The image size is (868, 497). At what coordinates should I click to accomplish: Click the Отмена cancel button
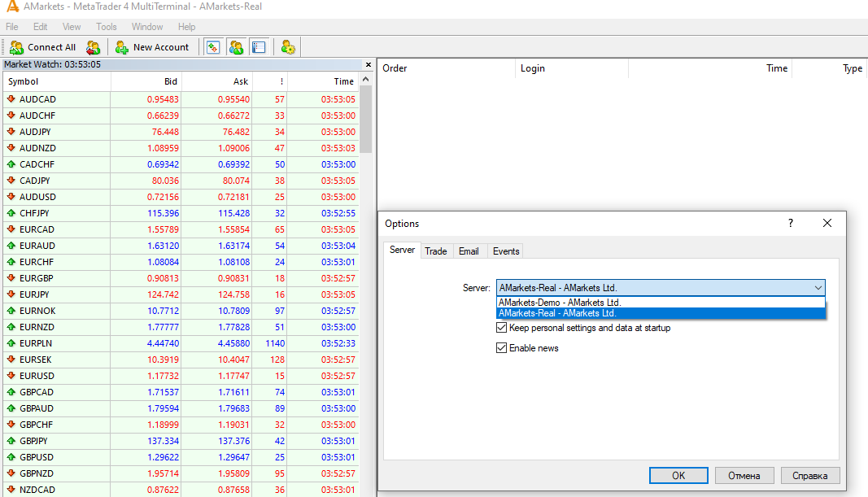[744, 476]
